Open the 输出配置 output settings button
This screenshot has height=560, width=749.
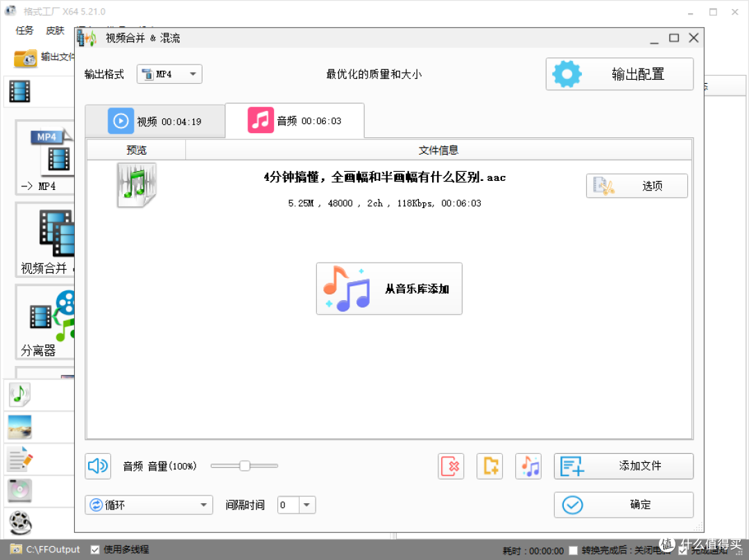coord(619,74)
